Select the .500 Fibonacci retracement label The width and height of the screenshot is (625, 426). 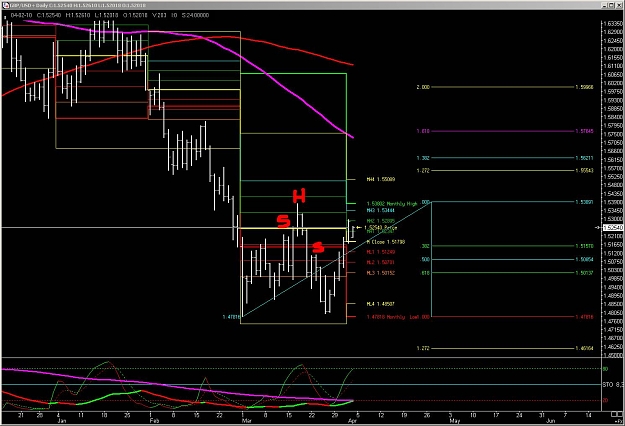[425, 259]
